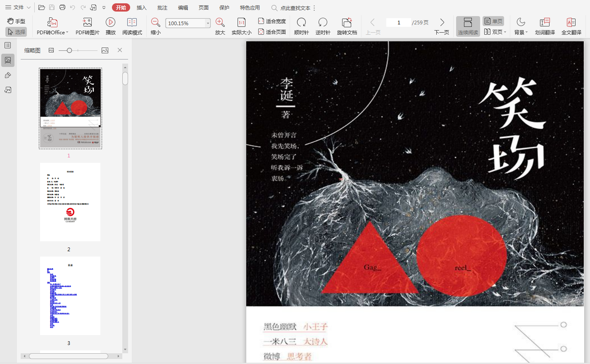Close the 缩略图 thumbnail panel
The image size is (590, 364).
tap(120, 50)
